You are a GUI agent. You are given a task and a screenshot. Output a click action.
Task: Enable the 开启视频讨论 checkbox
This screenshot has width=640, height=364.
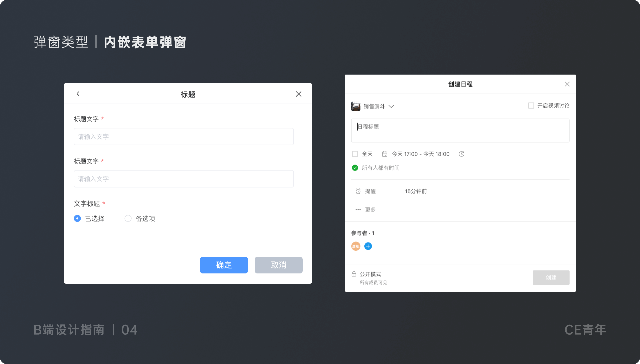[531, 106]
